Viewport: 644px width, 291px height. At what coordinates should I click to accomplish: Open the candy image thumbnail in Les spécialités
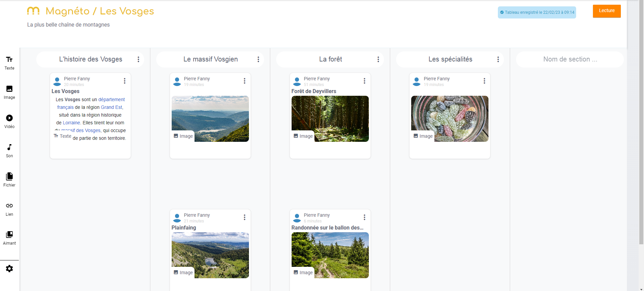point(450,119)
